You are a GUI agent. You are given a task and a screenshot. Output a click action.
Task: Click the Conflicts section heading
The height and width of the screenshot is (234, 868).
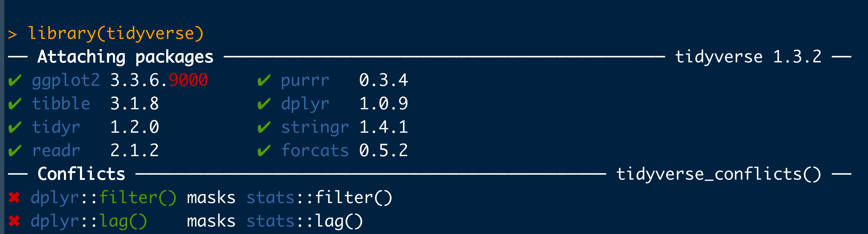point(81,174)
